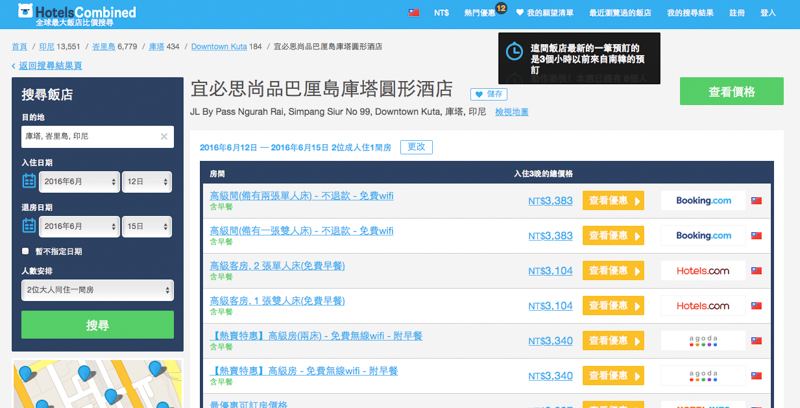Open check-in day dropdown 12日
This screenshot has height=408, width=800.
coord(147,182)
